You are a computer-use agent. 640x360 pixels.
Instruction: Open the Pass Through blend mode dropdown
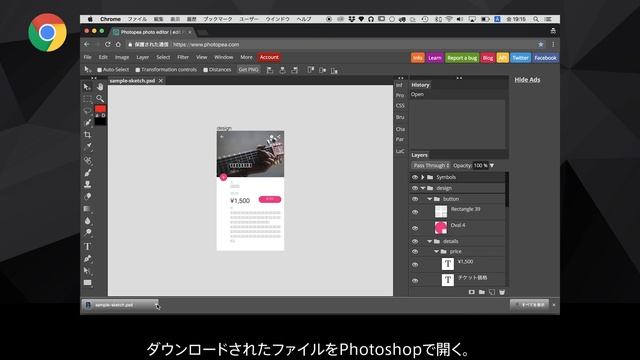pos(431,165)
